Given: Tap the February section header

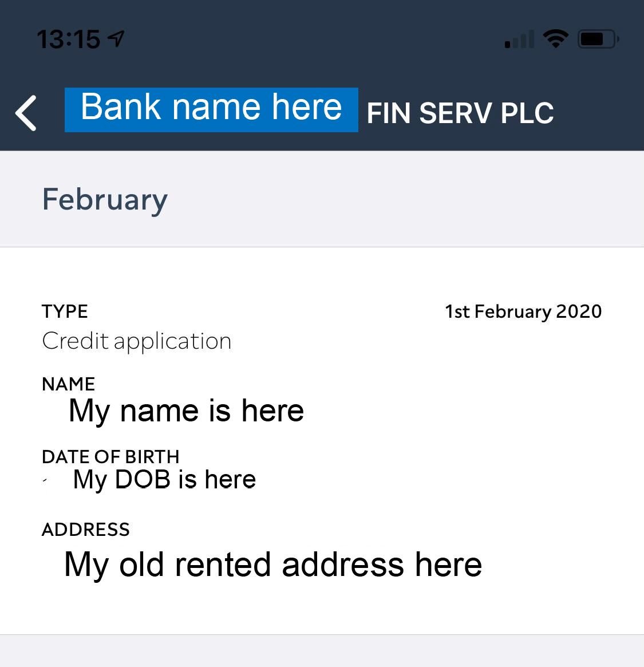Looking at the screenshot, I should click(x=105, y=199).
